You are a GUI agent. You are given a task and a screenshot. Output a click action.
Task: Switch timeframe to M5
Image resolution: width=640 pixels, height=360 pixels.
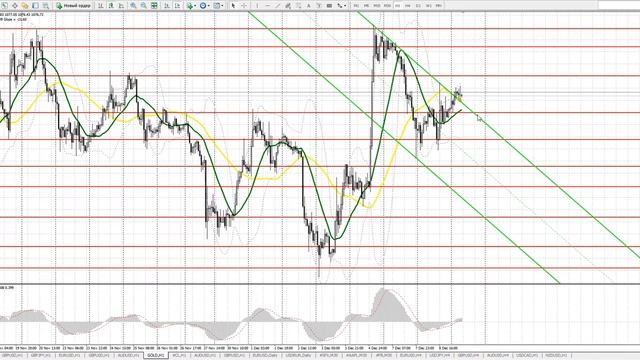click(x=366, y=6)
